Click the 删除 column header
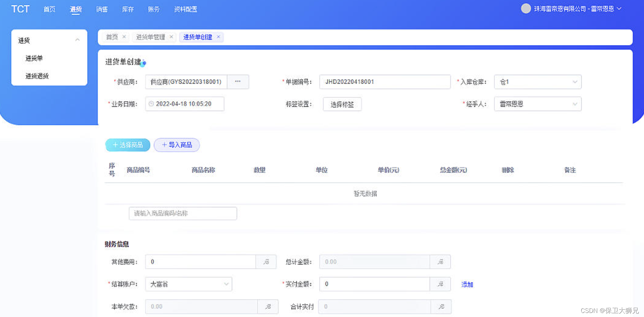644x317 pixels. click(x=508, y=170)
